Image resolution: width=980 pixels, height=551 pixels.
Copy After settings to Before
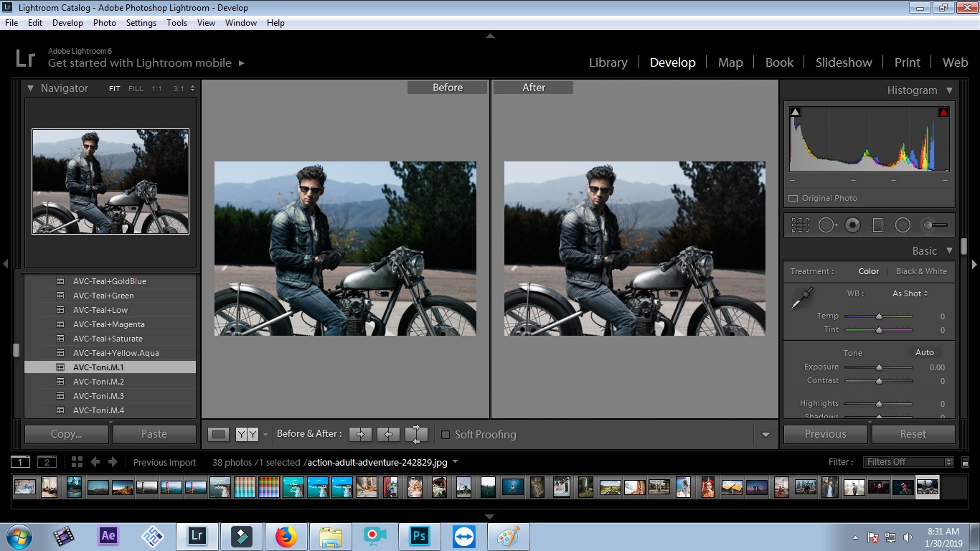pos(388,434)
